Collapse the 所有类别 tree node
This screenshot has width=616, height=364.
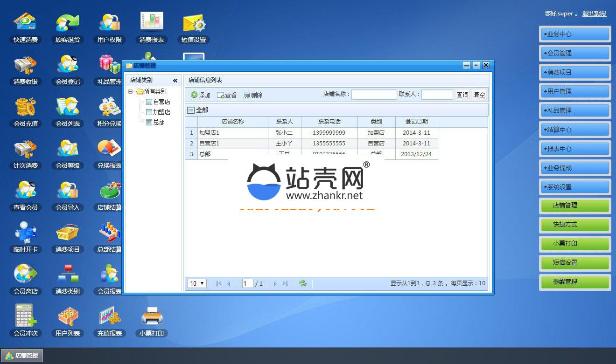(x=131, y=92)
